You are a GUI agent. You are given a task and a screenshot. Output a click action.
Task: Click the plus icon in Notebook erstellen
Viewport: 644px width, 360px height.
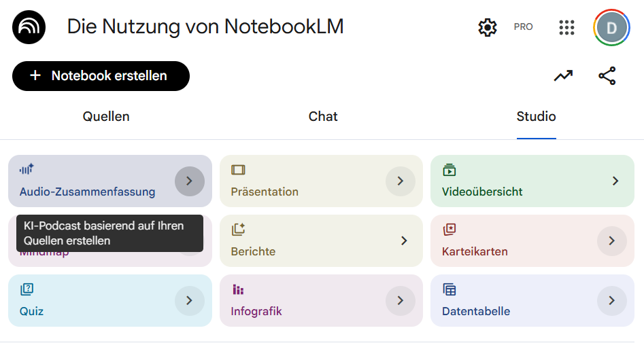pos(35,75)
